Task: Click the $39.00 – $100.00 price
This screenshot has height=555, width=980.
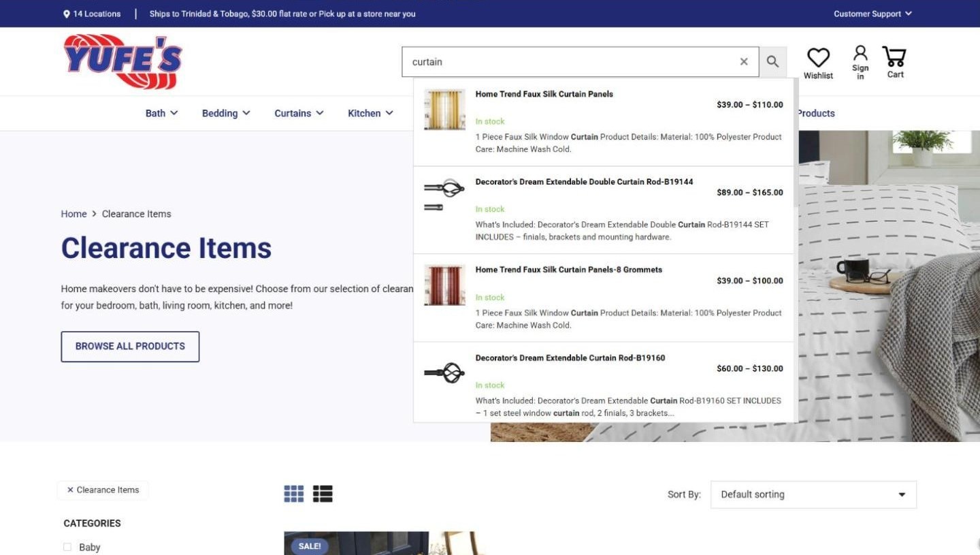Action: (x=749, y=281)
